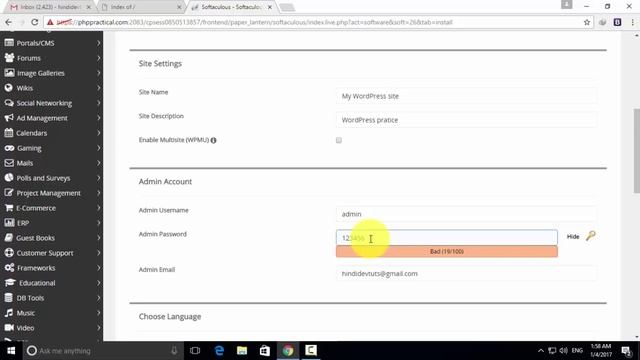Image resolution: width=640 pixels, height=360 pixels.
Task: Enable the Multisite (WPMU) checkbox
Action: [339, 140]
